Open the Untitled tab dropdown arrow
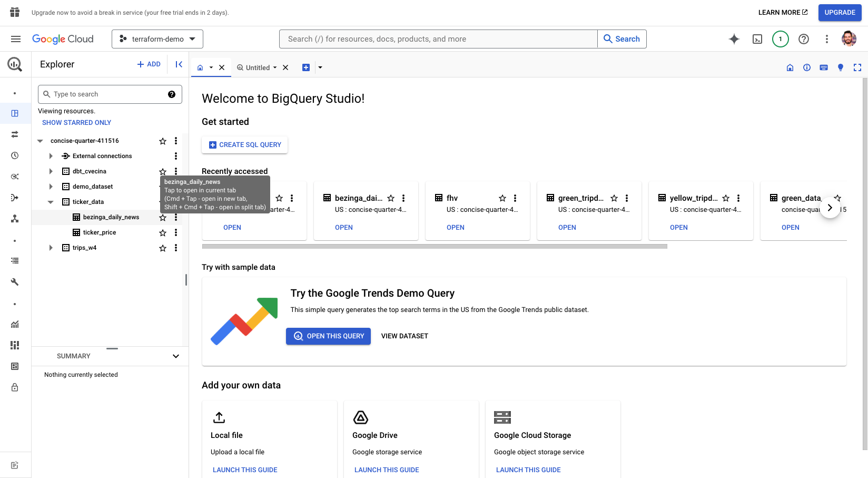Image resolution: width=868 pixels, height=478 pixels. (275, 67)
